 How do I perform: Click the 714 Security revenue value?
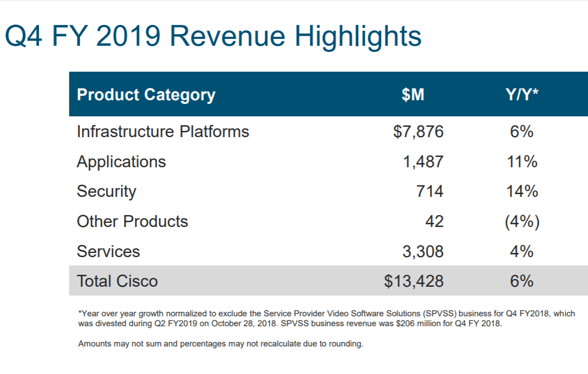430,192
